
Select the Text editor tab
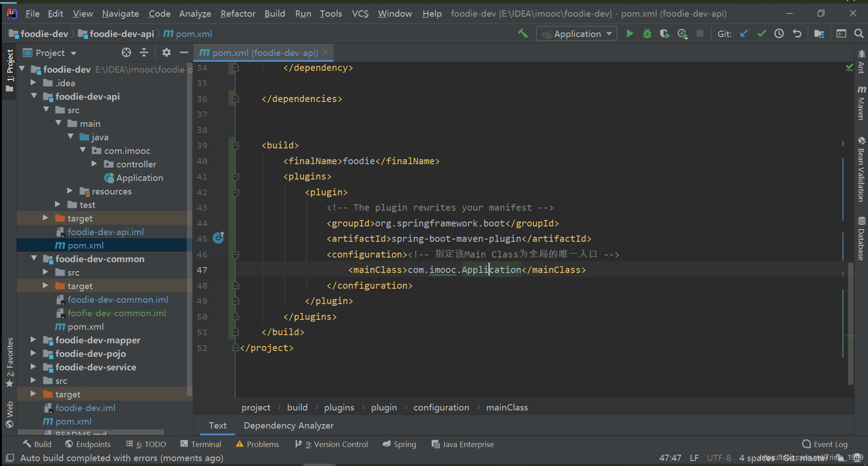(218, 425)
